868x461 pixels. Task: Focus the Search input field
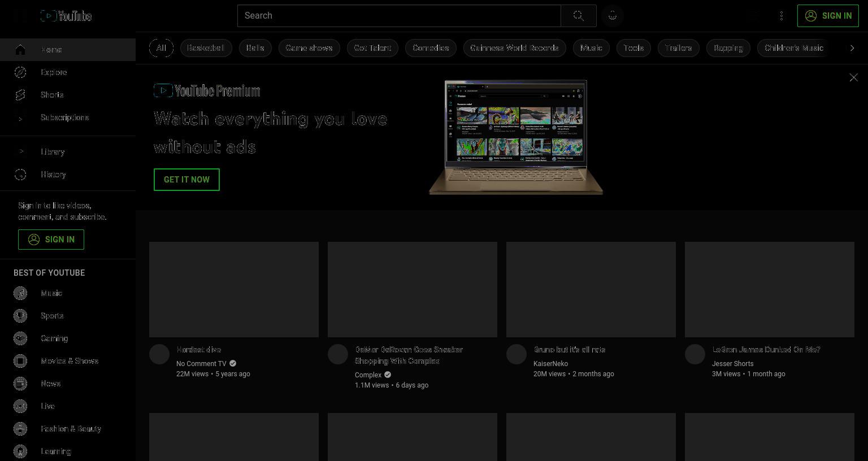point(399,16)
